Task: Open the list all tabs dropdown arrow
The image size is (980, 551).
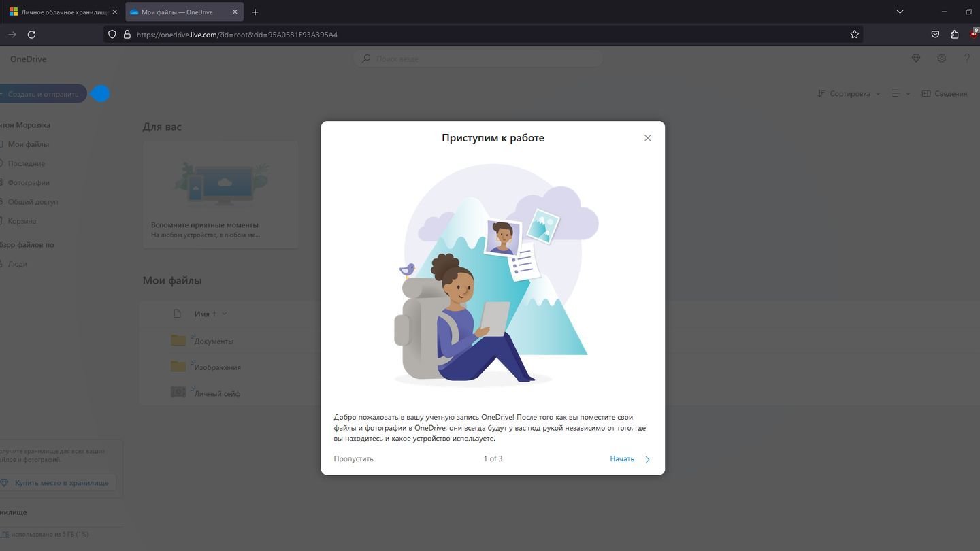Action: click(x=900, y=12)
